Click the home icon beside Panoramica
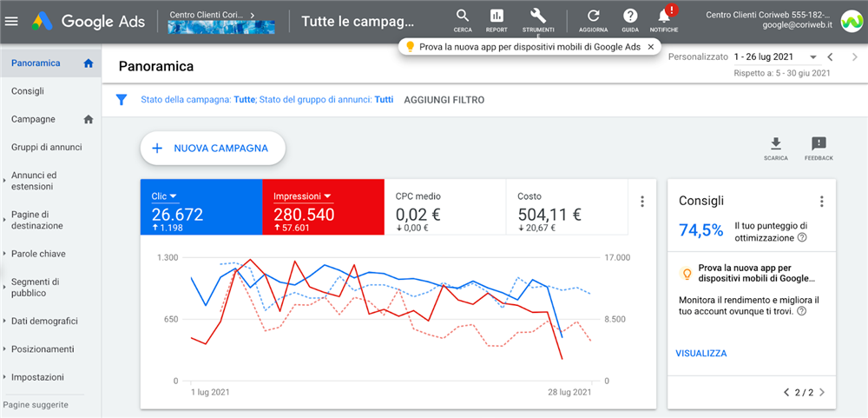Viewport: 868px width, 418px height. pyautogui.click(x=88, y=63)
